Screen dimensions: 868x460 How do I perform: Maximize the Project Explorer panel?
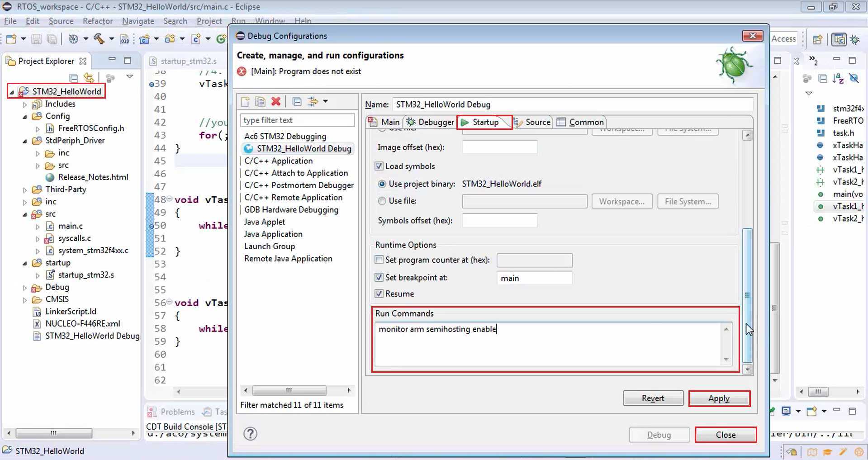point(128,60)
